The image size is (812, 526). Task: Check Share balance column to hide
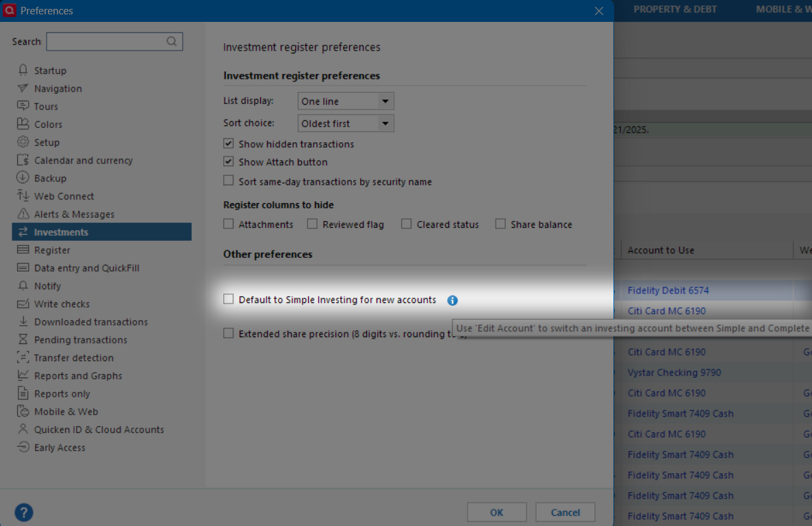500,224
